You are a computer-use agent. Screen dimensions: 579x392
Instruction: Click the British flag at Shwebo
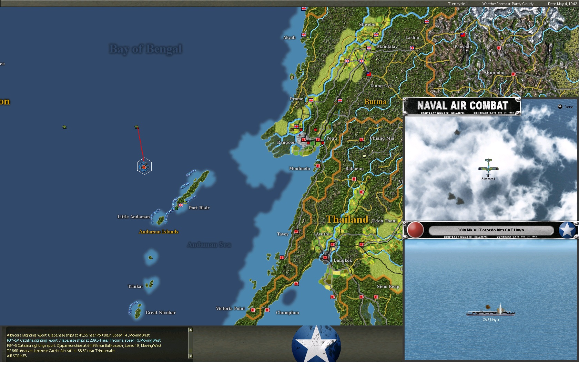(376, 35)
